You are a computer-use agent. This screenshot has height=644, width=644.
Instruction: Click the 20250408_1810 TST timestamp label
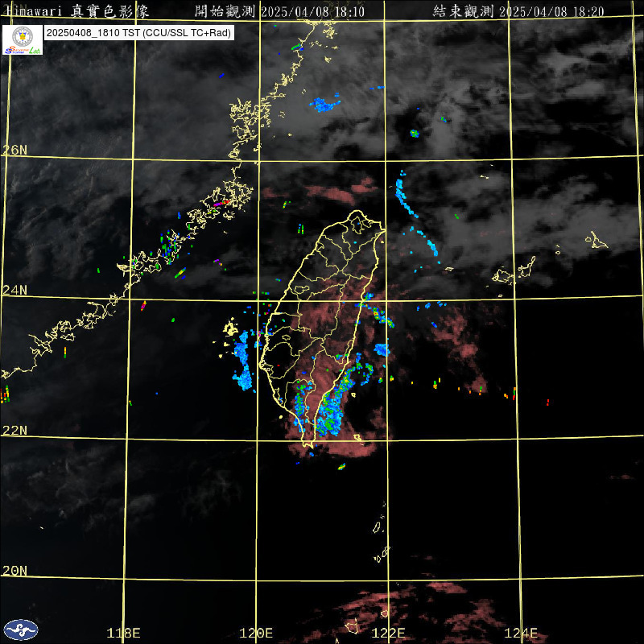tap(139, 32)
